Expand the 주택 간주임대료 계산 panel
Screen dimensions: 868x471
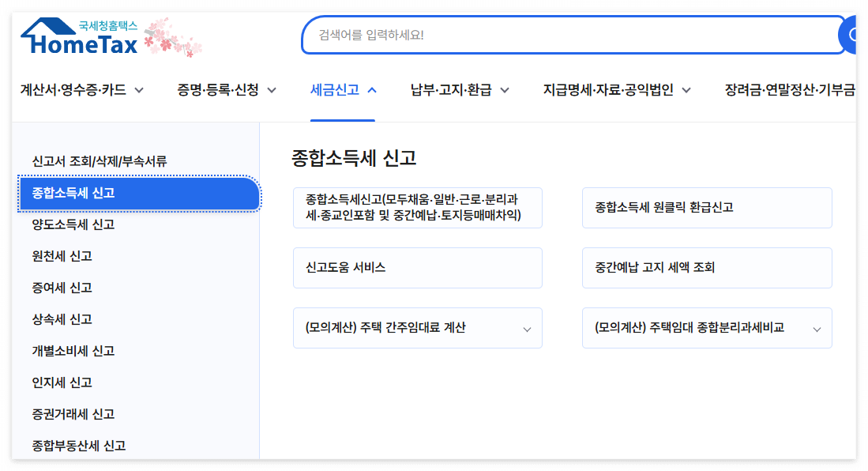coord(528,328)
